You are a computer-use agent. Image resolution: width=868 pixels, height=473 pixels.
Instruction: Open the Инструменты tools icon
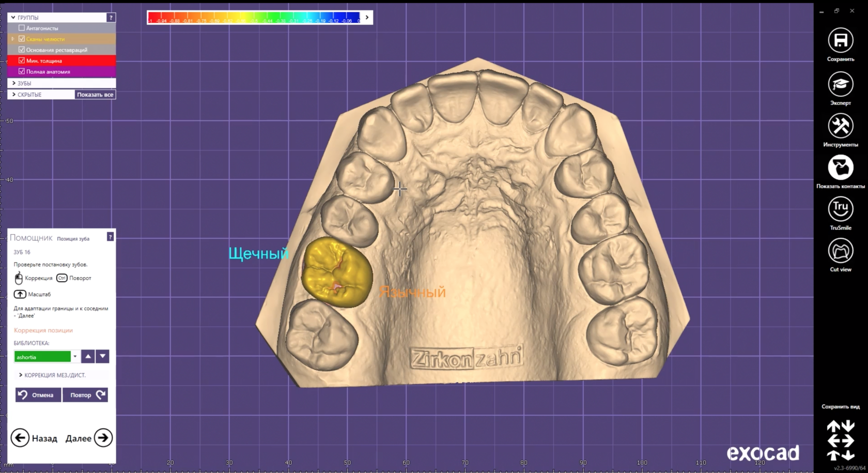coord(840,126)
